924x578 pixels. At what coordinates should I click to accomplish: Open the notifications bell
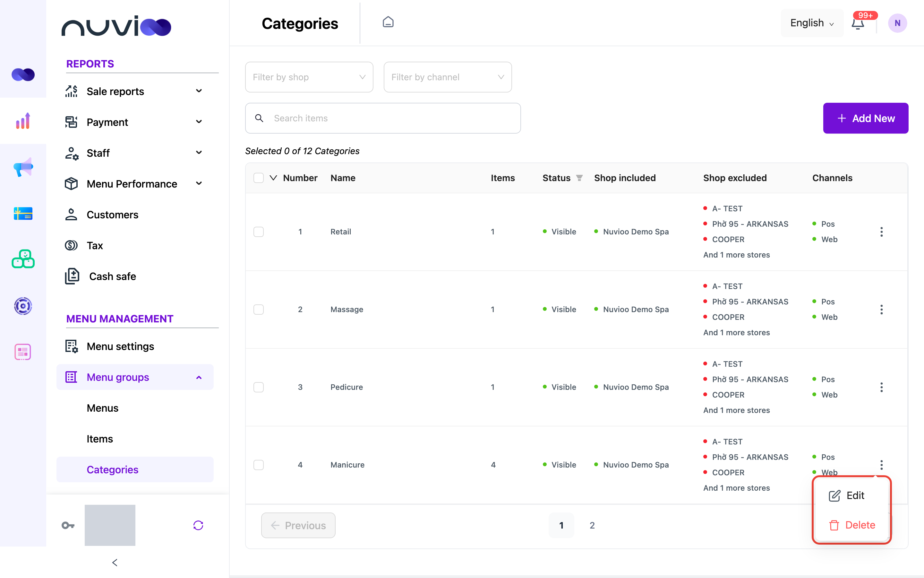tap(858, 24)
